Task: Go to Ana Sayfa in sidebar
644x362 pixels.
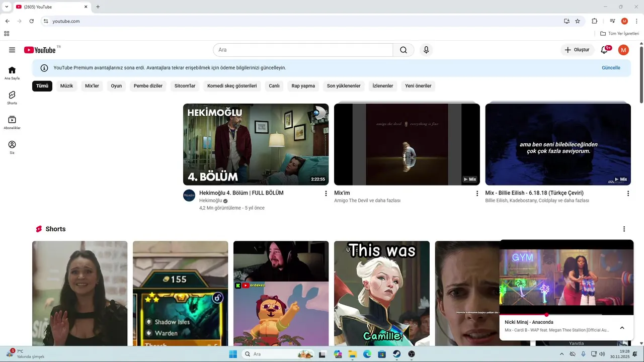Action: tap(12, 73)
